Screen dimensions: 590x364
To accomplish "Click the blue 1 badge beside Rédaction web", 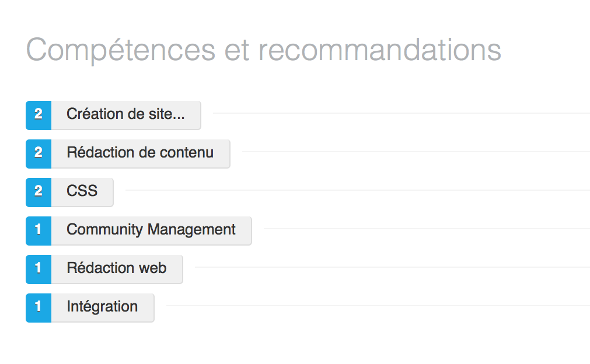I will 39,269.
